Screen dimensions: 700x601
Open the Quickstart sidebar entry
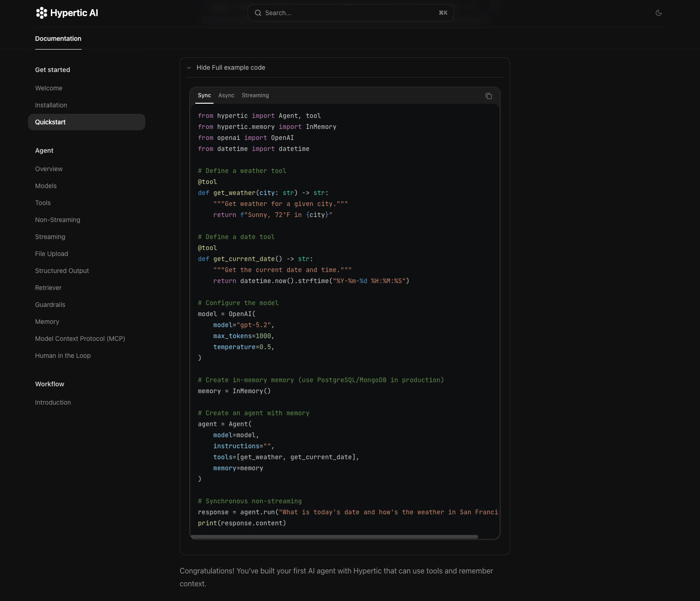pos(50,122)
